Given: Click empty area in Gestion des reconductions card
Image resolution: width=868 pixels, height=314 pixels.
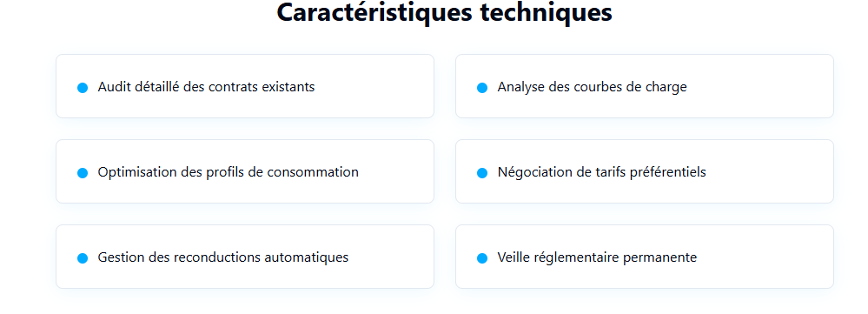Looking at the screenshot, I should pyautogui.click(x=393, y=257).
